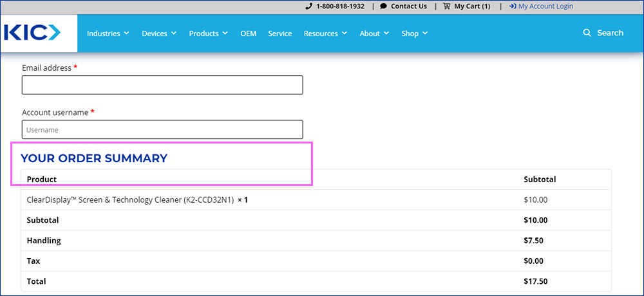Expand the Shop dropdown chevron
The image size is (644, 296).
(424, 33)
